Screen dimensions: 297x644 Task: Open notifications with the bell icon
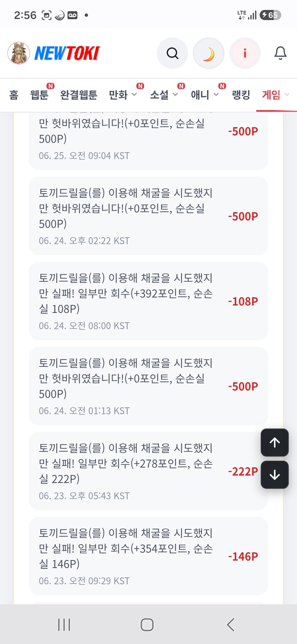(280, 53)
